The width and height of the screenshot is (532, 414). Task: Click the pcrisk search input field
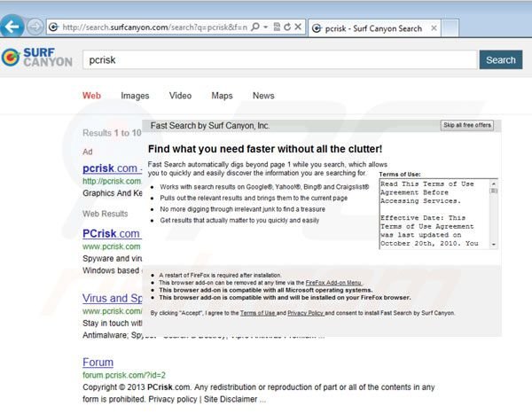click(275, 60)
